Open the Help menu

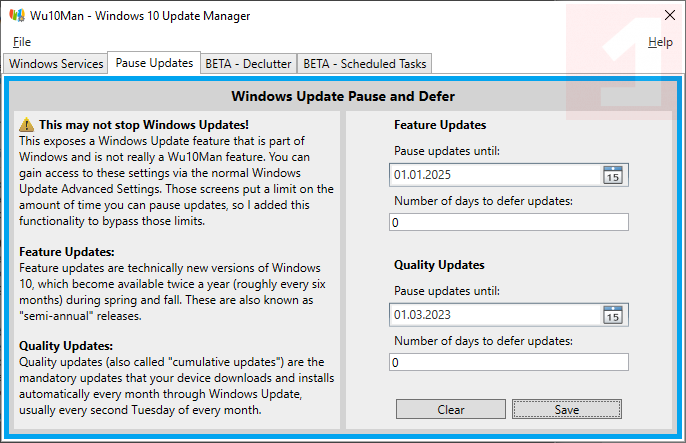pos(660,42)
